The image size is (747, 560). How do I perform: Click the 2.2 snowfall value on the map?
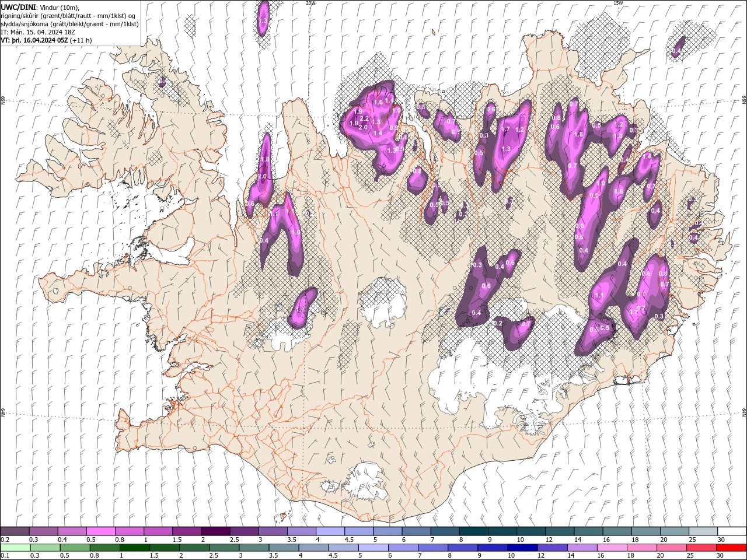[x=364, y=118]
